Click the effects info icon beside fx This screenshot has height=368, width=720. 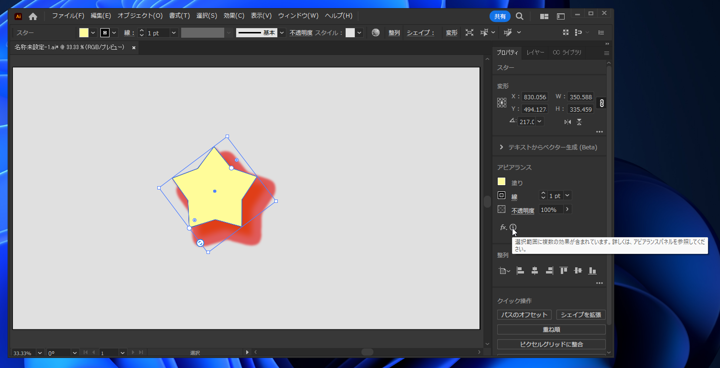(513, 227)
